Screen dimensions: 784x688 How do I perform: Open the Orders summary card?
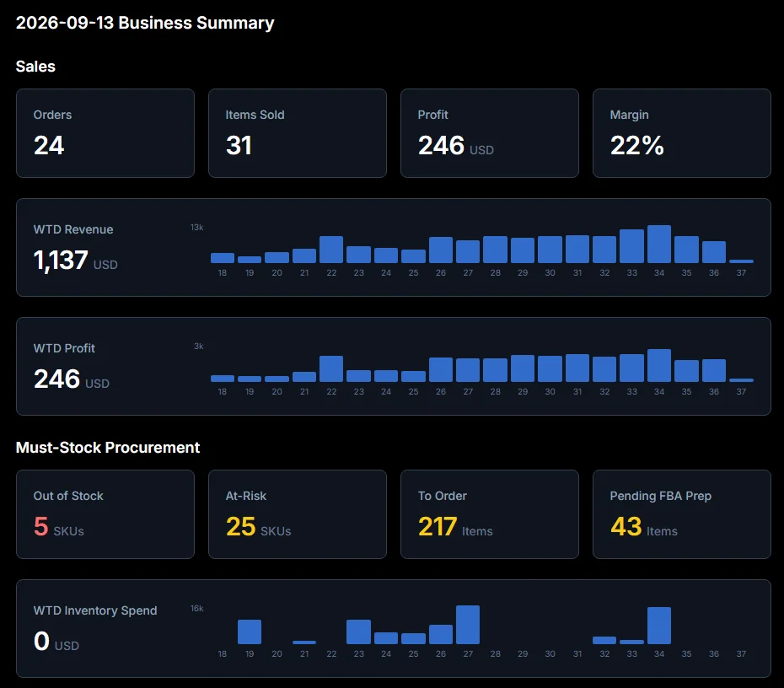(105, 133)
